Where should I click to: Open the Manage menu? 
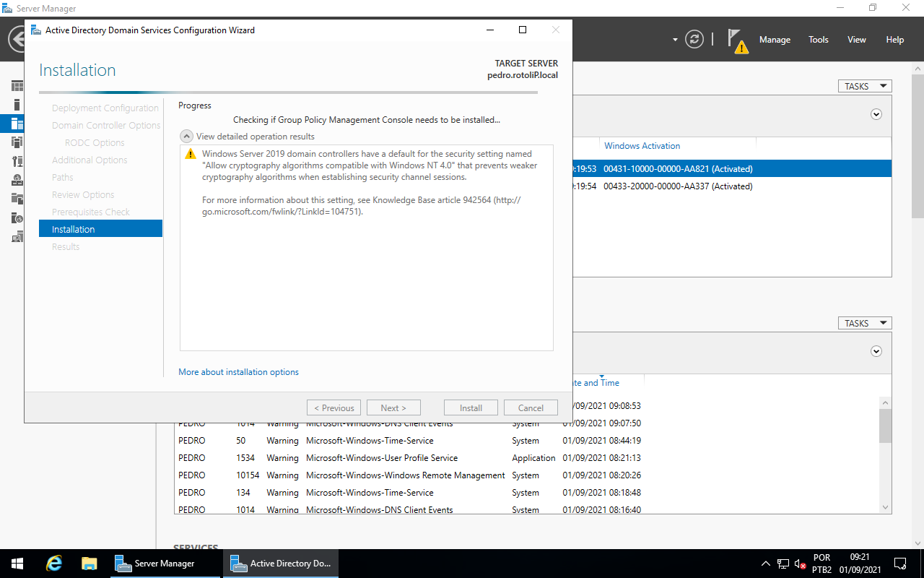[775, 40]
